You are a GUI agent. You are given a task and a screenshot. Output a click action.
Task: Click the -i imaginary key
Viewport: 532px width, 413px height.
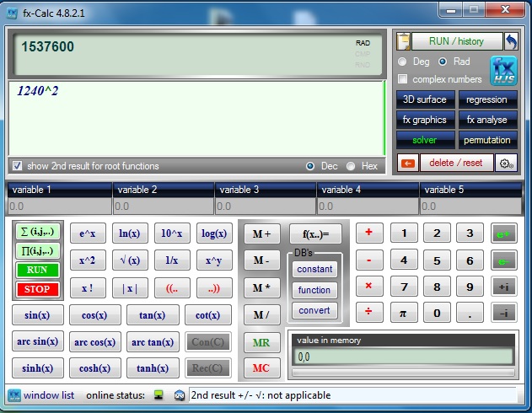click(504, 313)
